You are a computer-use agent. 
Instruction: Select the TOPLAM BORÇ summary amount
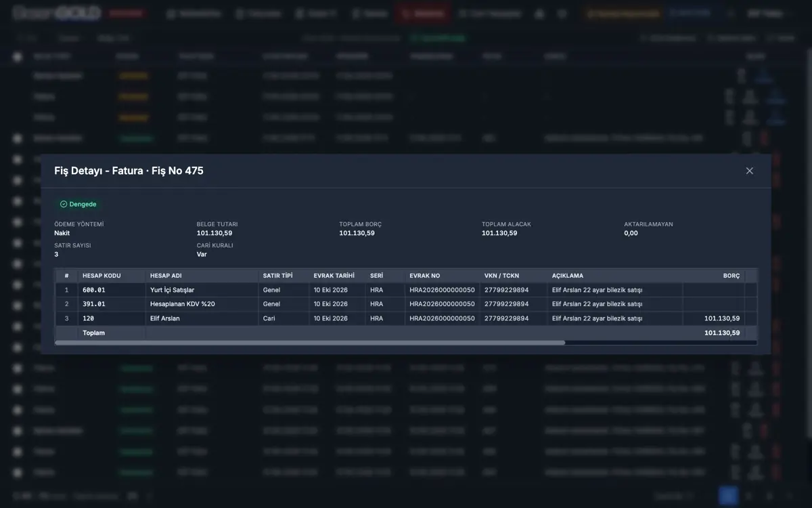pos(357,233)
